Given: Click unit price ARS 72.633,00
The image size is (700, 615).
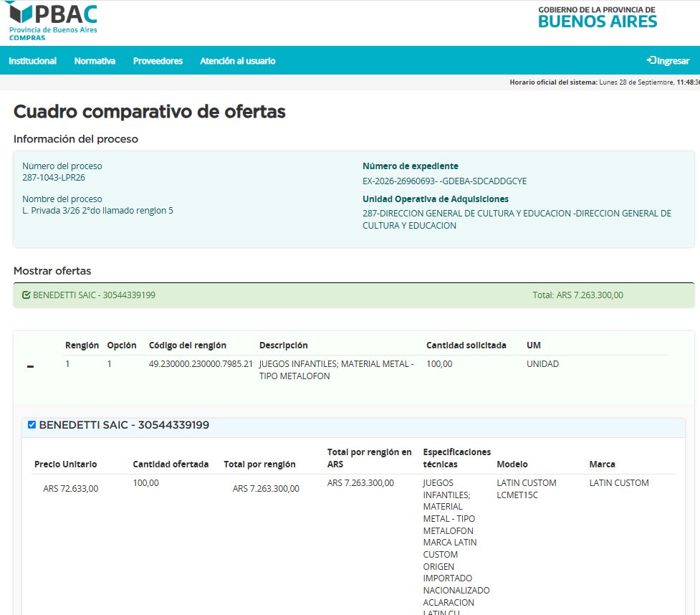Looking at the screenshot, I should click(x=70, y=489).
